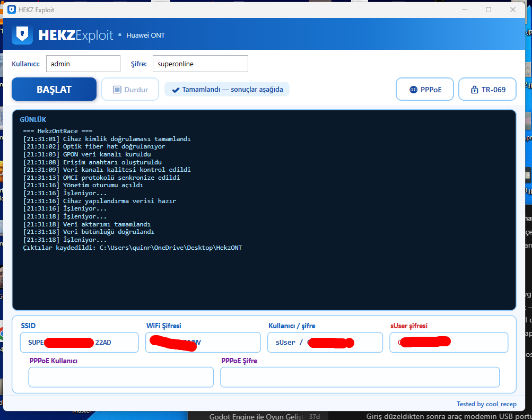Click the Şifre superonline input field
Viewport: 532px width, 420px height.
click(x=200, y=64)
